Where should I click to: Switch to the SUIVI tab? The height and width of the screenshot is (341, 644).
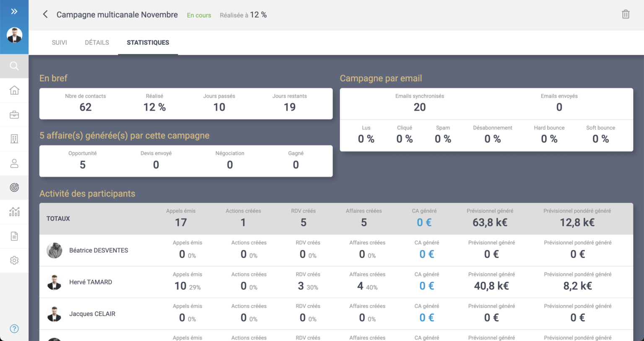tap(59, 42)
